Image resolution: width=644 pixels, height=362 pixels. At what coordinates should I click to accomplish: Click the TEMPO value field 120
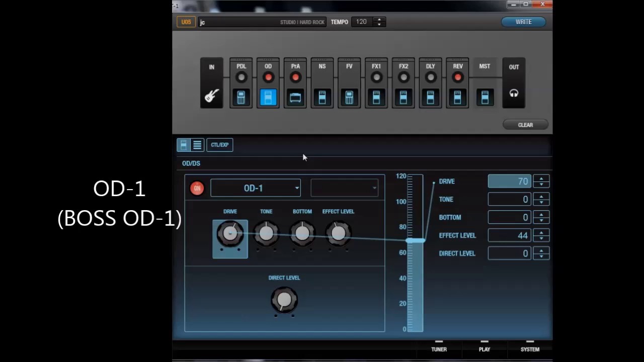pos(363,22)
